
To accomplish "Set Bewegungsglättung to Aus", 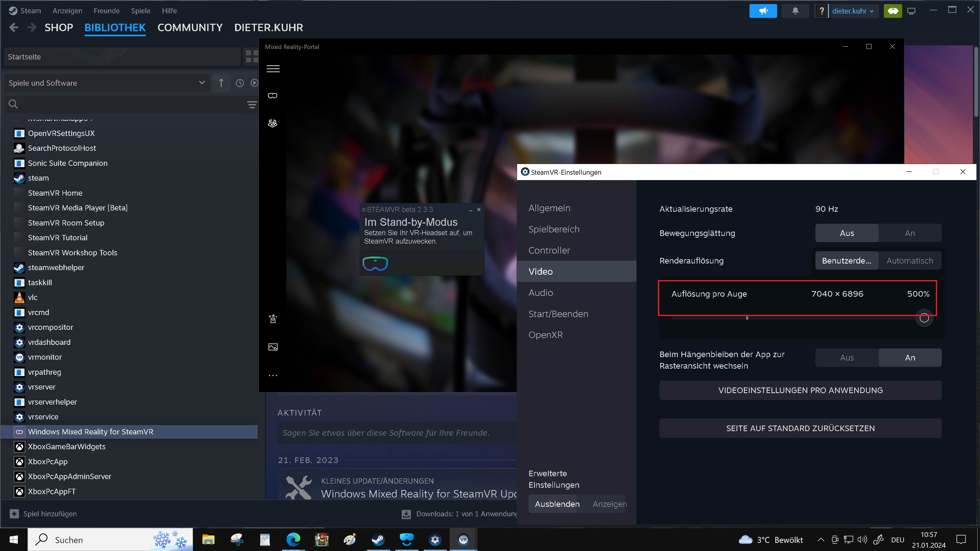I will tap(847, 233).
